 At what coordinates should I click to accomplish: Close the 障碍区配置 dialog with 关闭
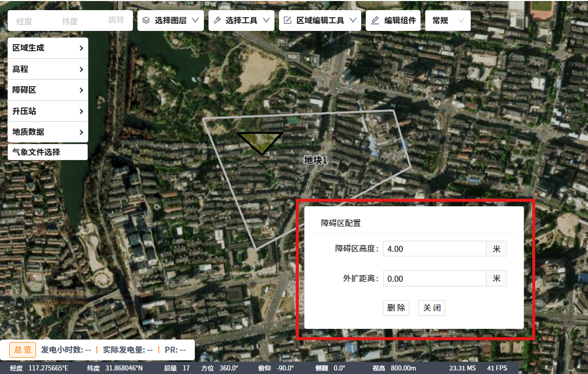(432, 308)
